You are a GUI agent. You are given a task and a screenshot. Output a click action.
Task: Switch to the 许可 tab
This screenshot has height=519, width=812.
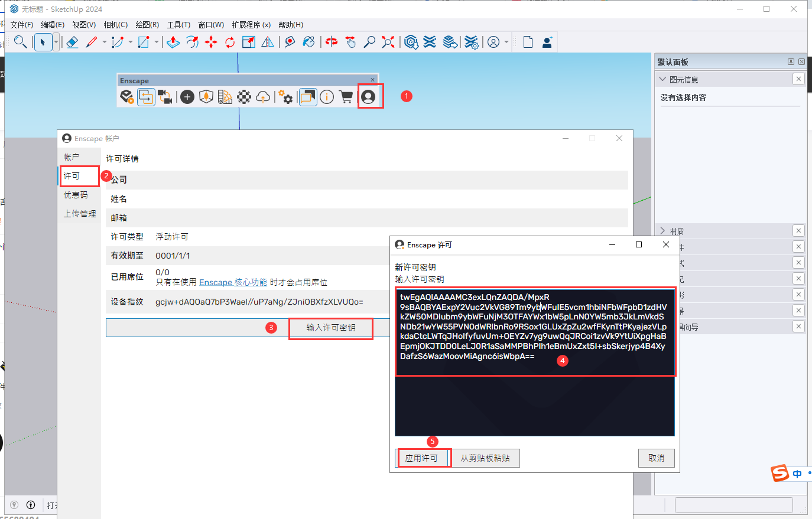(x=80, y=176)
